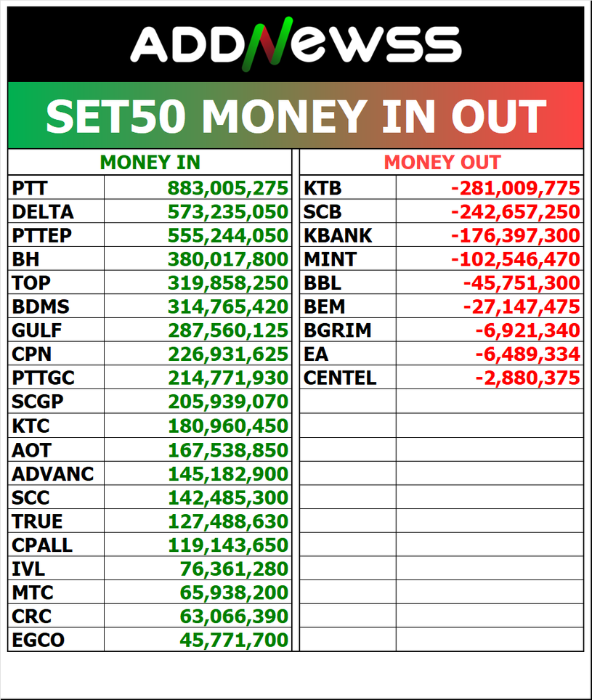Select the CENTEL outflow value -2,880,375
This screenshot has width=592, height=700.
click(x=527, y=378)
